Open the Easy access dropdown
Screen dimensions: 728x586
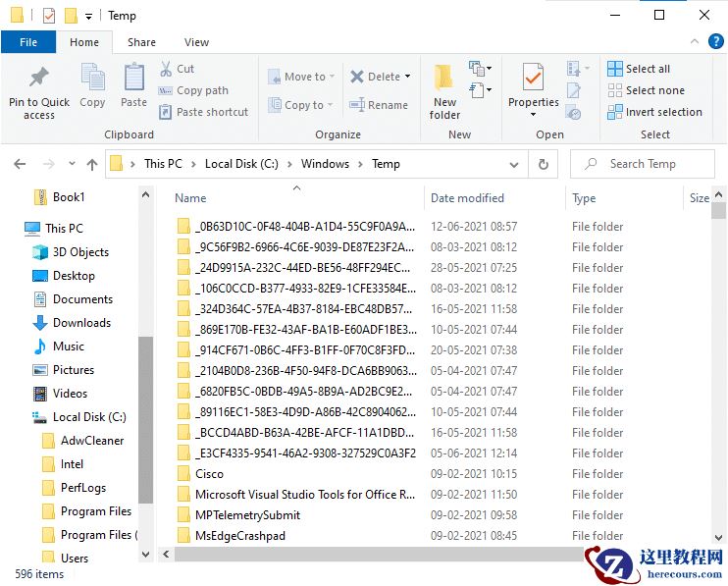480,90
